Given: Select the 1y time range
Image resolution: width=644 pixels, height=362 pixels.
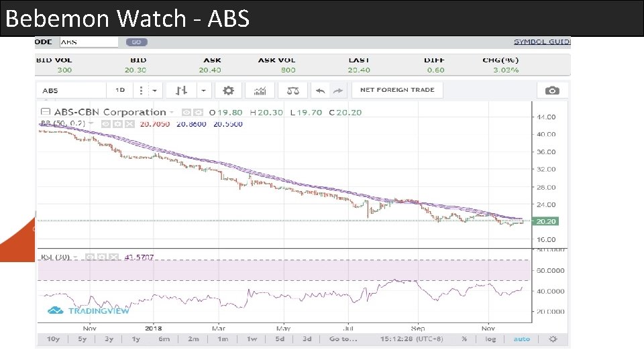Looking at the screenshot, I should coord(136,339).
